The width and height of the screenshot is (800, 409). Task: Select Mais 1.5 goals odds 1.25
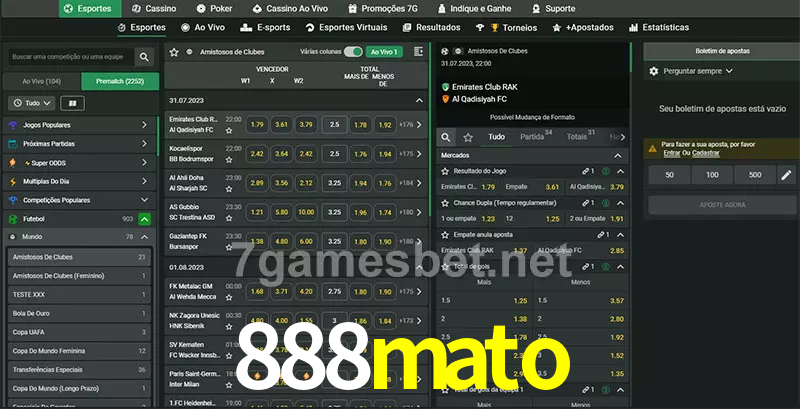[x=520, y=300]
